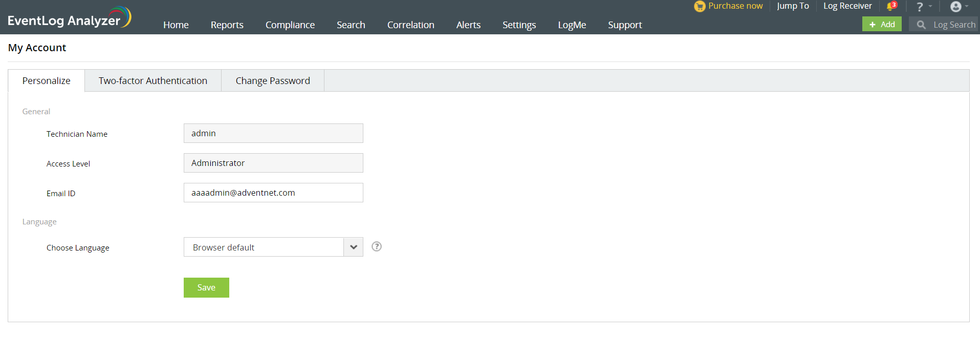Screen dimensions: 980x355
Task: Expand the Choose Language dropdown arrow
Action: click(353, 247)
